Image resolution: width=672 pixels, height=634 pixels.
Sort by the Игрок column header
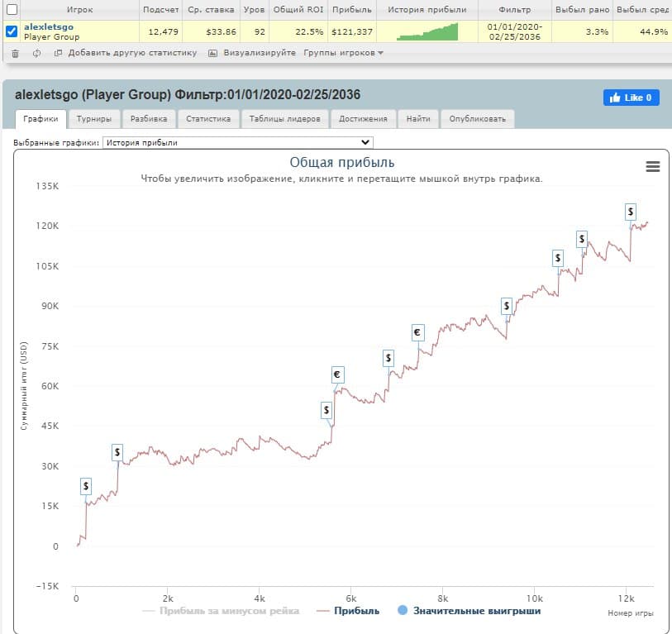[79, 9]
